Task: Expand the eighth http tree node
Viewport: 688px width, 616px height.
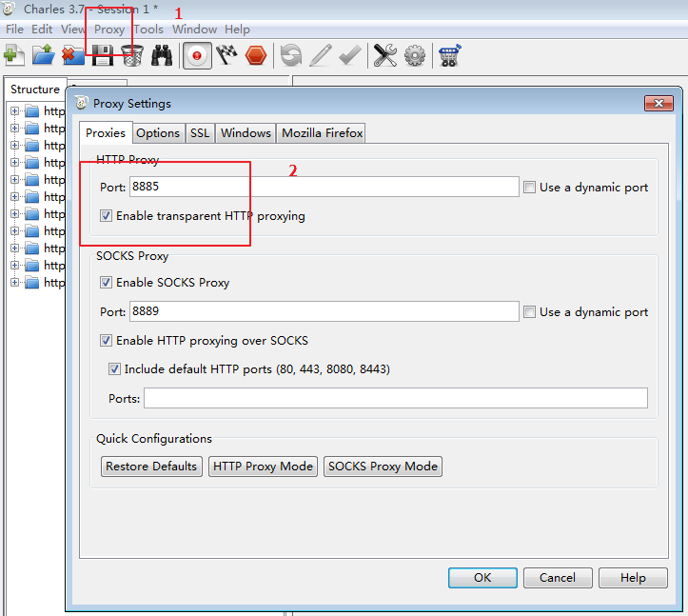Action: tap(15, 231)
